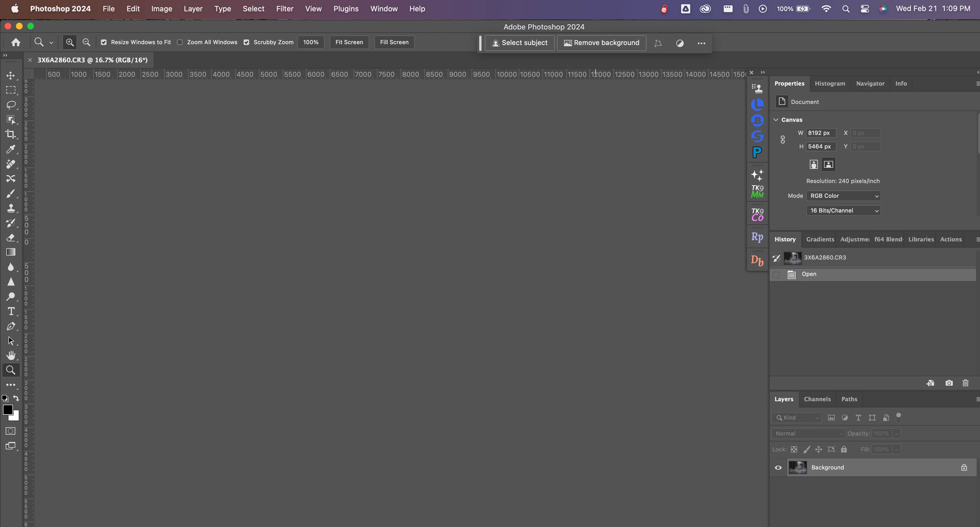Uncheck Resize Windows to Fit
The image size is (980, 527).
104,42
